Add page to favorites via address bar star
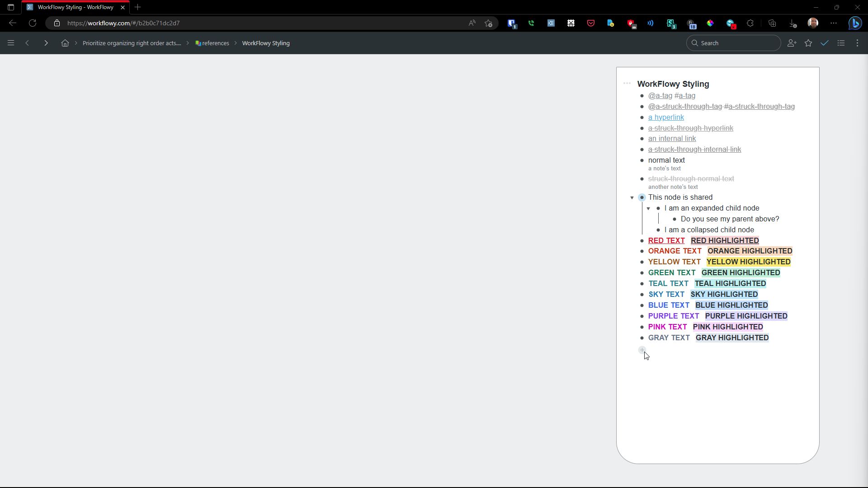This screenshot has width=868, height=488. (x=488, y=23)
